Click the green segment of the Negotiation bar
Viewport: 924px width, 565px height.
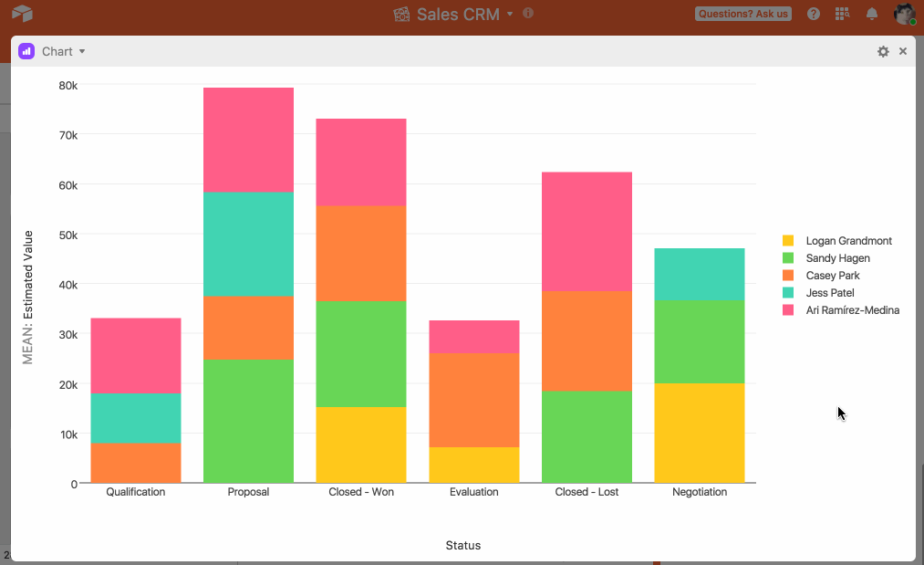pyautogui.click(x=700, y=342)
